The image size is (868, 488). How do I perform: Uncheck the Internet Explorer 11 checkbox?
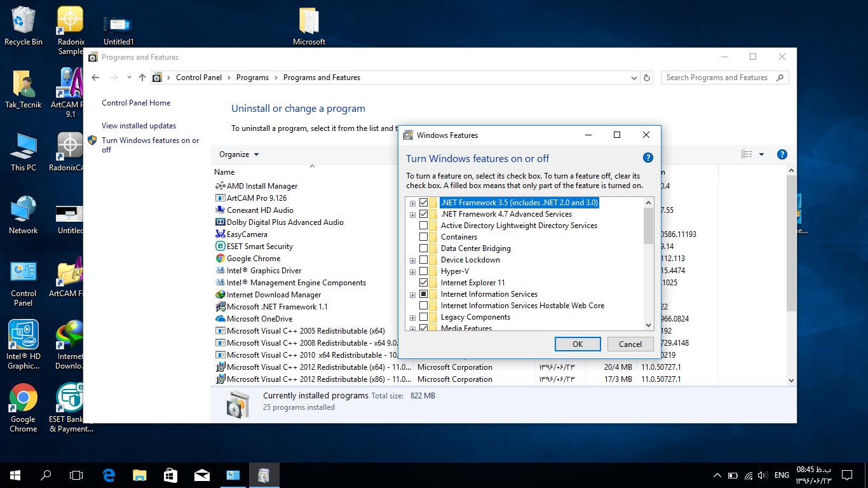click(424, 283)
